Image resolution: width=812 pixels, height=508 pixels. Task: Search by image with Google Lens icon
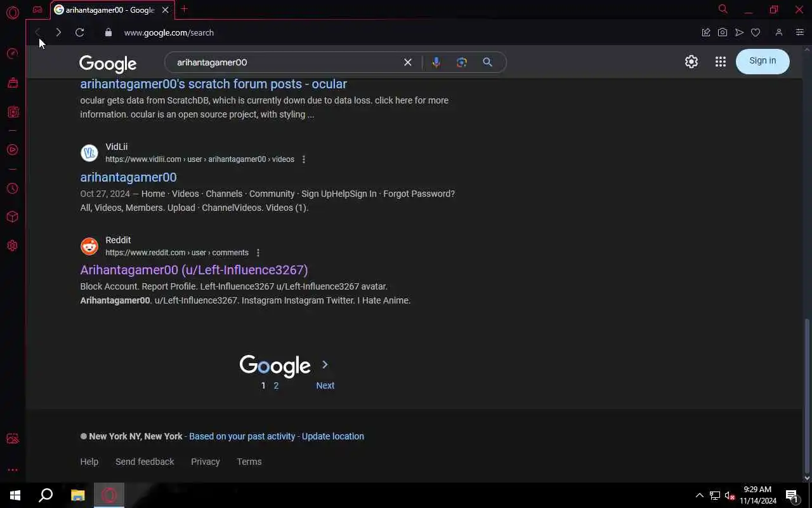point(462,62)
